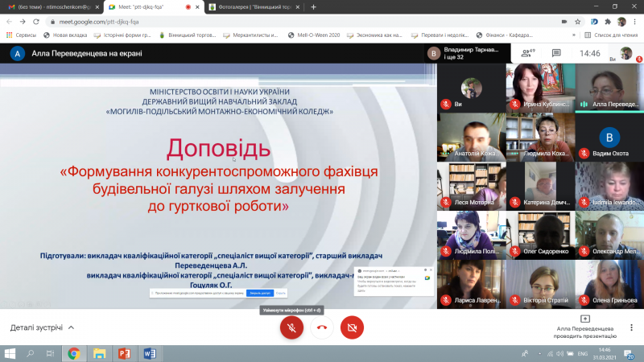
Task: Reload the Meet page
Action: (36, 22)
